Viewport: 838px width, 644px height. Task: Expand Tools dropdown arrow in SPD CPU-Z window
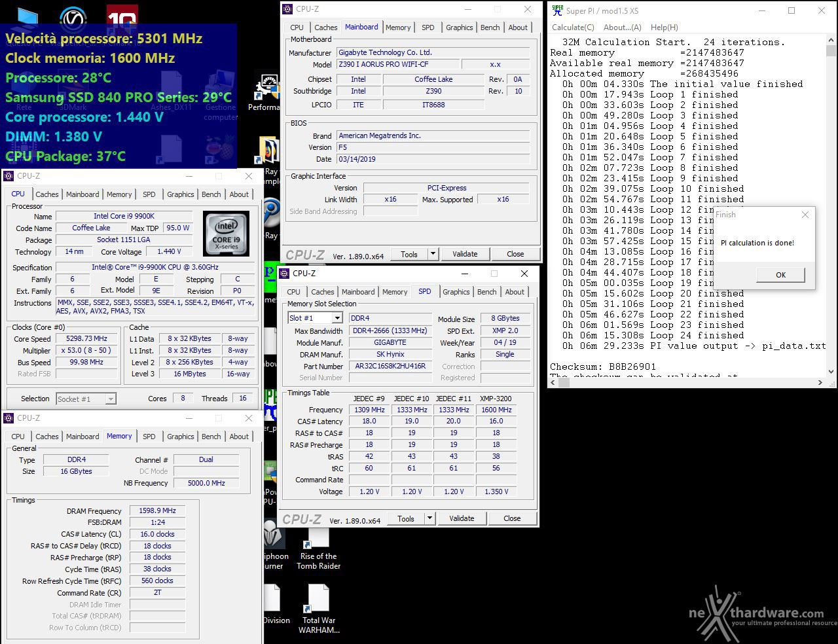point(429,518)
